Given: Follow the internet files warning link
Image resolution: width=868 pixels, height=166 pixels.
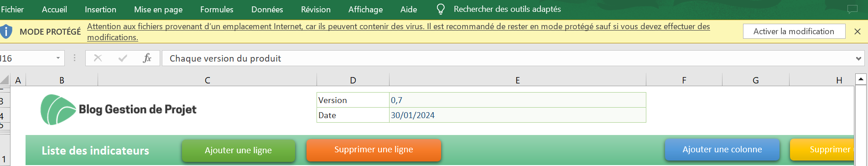Looking at the screenshot, I should point(398,32).
